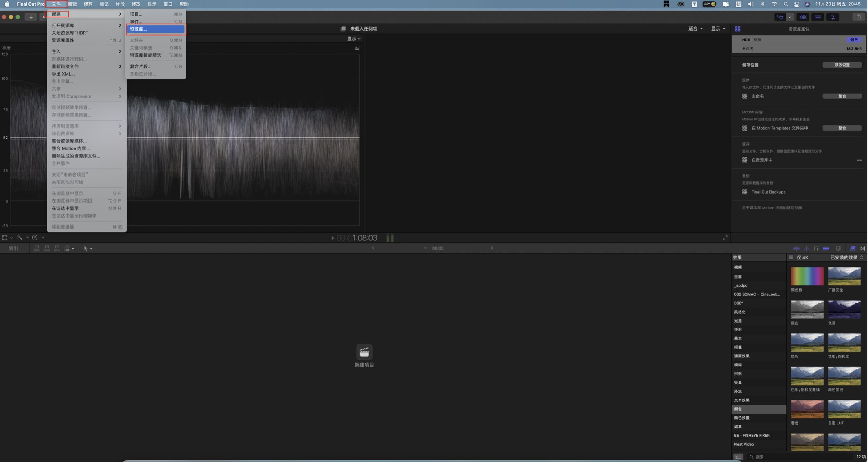Click the 新建项目 clapperboard button
Screen dimensions: 868x462
pos(364,352)
